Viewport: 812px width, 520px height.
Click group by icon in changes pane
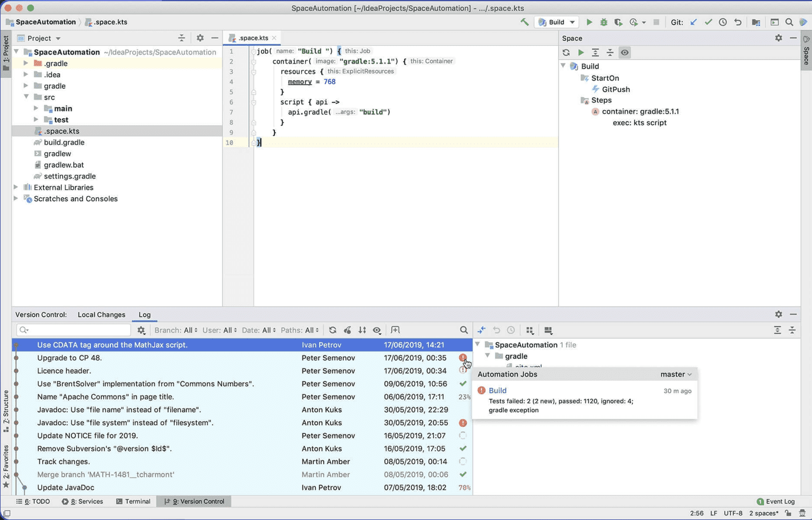click(x=530, y=330)
